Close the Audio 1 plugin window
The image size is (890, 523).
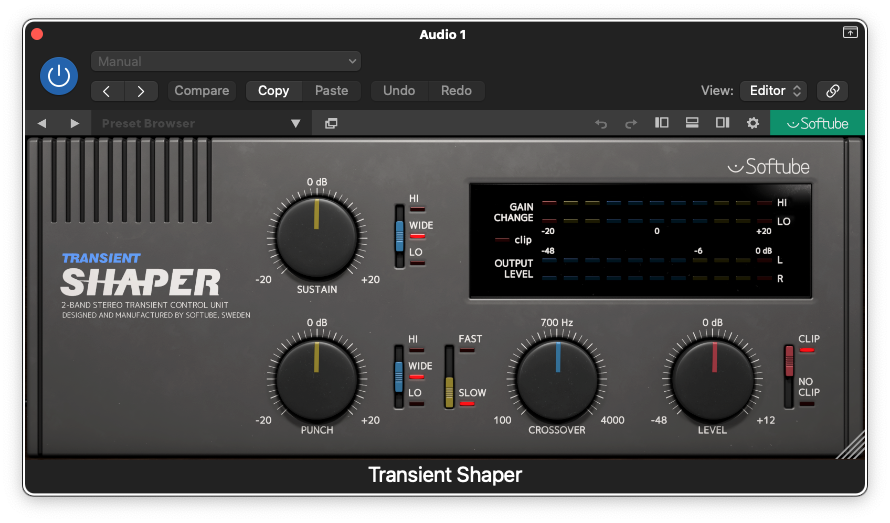(x=37, y=34)
